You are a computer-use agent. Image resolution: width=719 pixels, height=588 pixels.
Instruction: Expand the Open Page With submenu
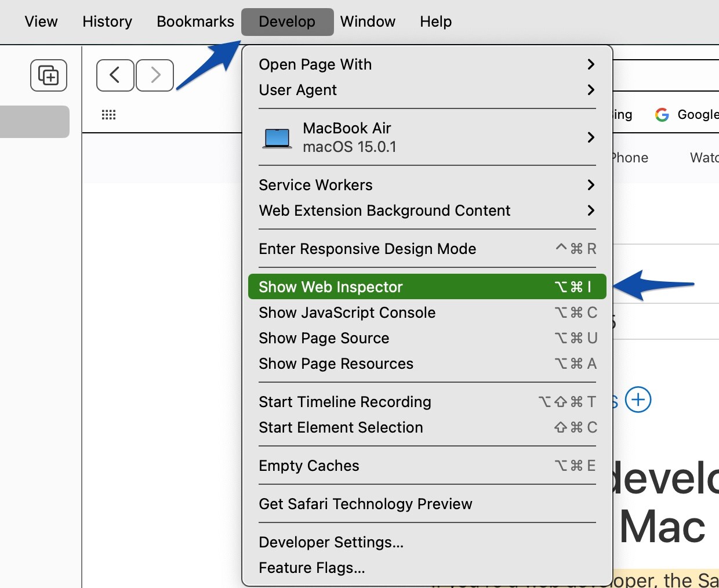(x=426, y=64)
